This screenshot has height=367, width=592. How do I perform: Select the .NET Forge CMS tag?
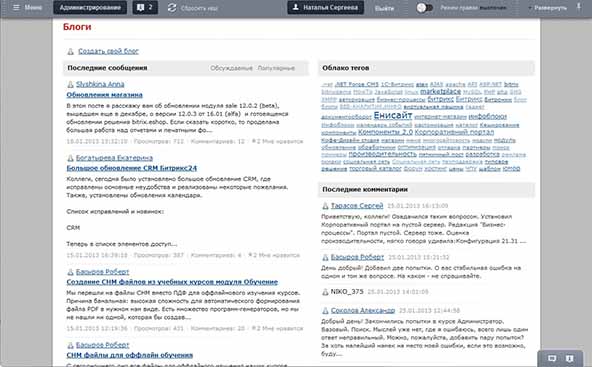point(356,85)
